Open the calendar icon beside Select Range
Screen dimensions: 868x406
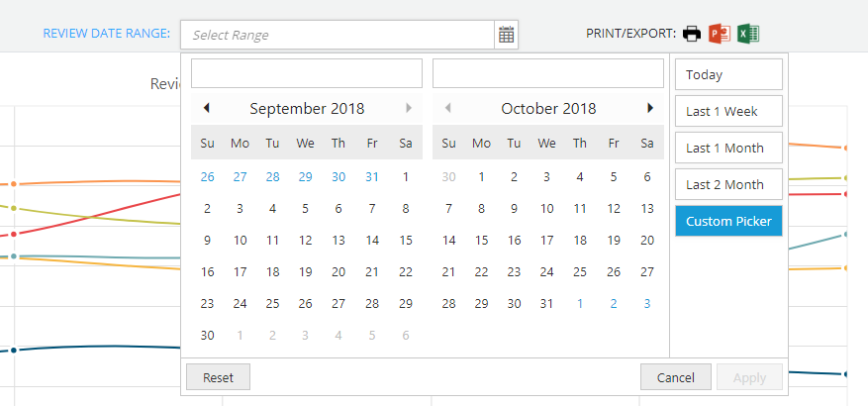tap(506, 35)
